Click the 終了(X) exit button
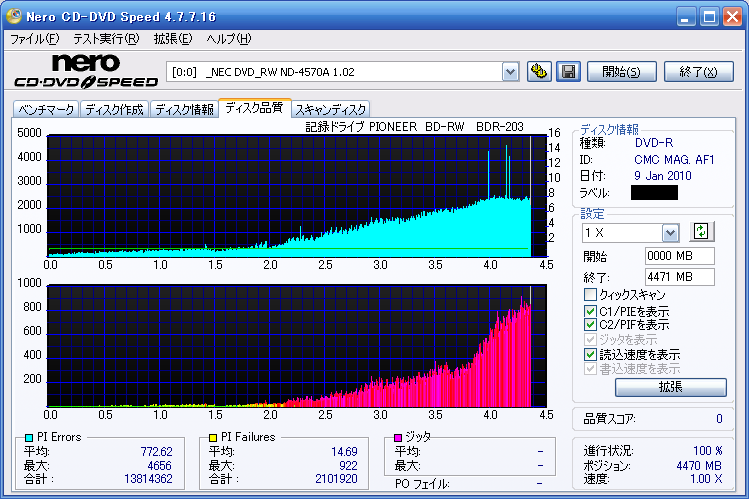 698,72
